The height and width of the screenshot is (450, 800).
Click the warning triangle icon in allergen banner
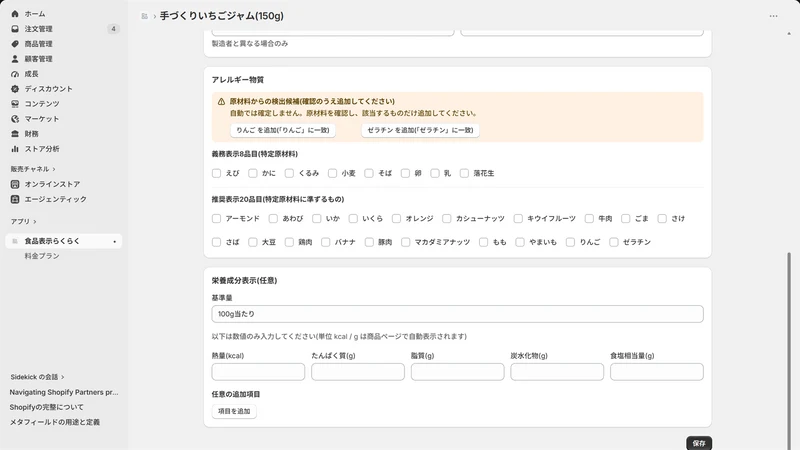tap(221, 102)
